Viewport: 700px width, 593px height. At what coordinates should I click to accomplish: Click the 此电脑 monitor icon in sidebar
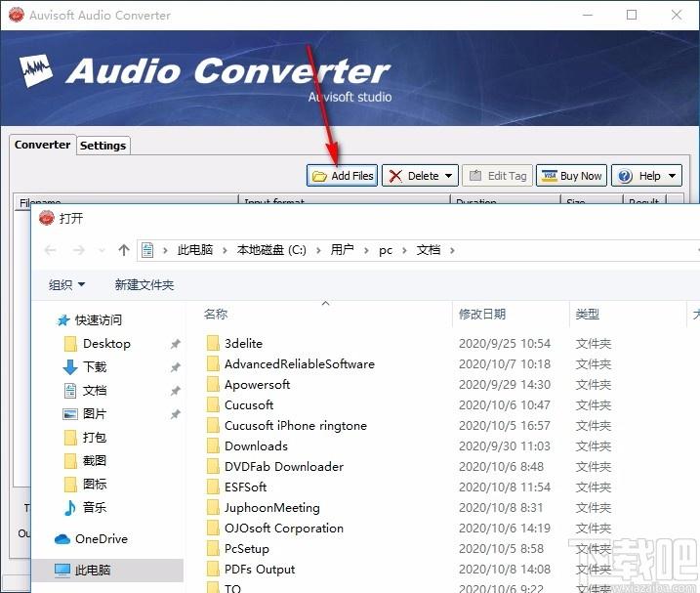[x=62, y=571]
